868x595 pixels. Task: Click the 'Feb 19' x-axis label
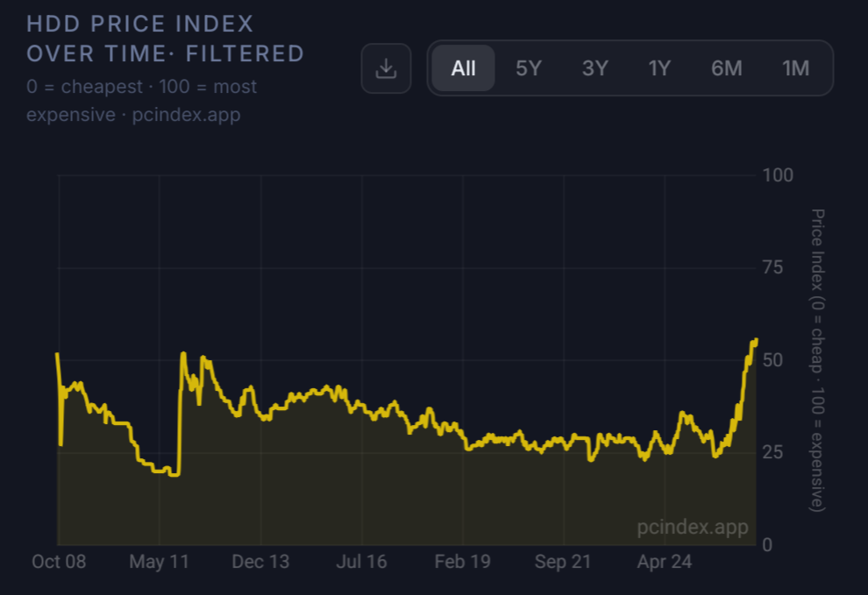[x=463, y=562]
